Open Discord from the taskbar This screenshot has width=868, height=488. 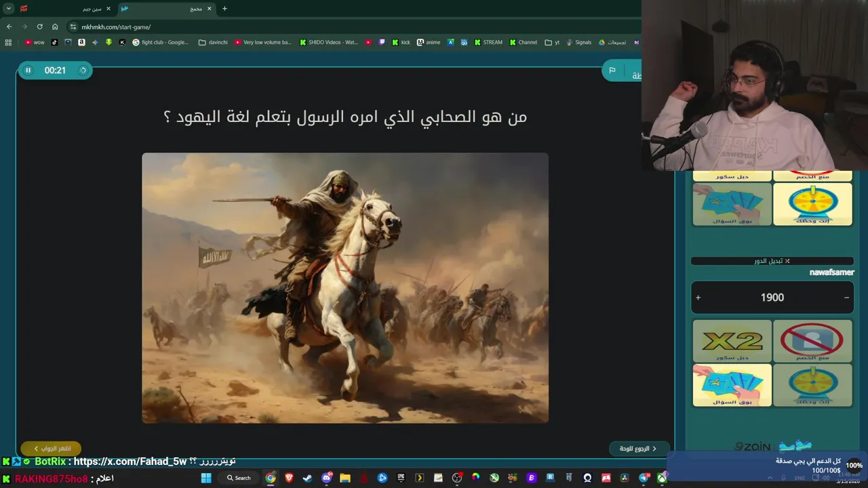[x=327, y=478]
